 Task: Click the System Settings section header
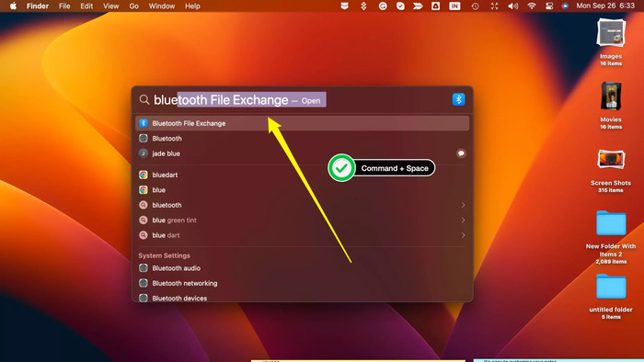point(165,255)
